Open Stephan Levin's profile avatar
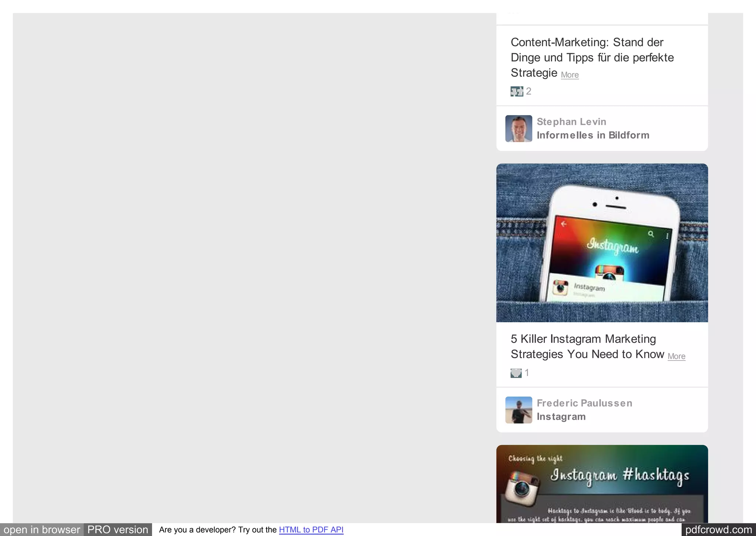 tap(518, 128)
